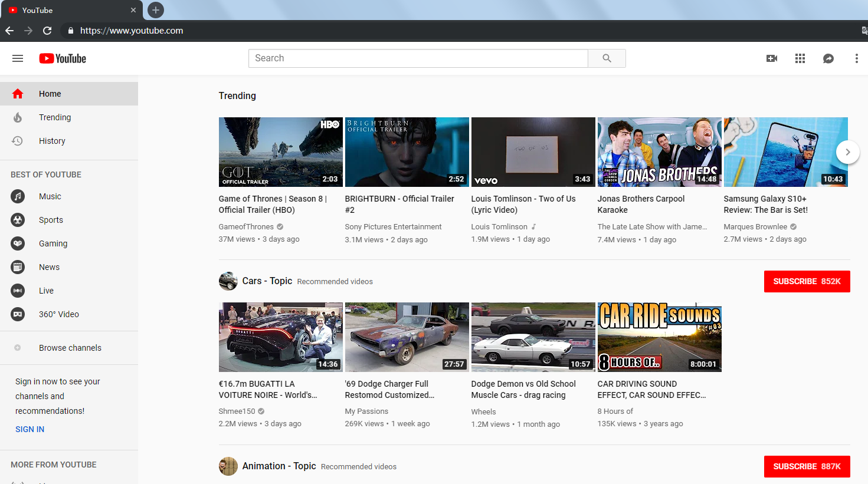Open the upload video camera icon
Viewport: 868px width, 484px height.
(x=772, y=58)
